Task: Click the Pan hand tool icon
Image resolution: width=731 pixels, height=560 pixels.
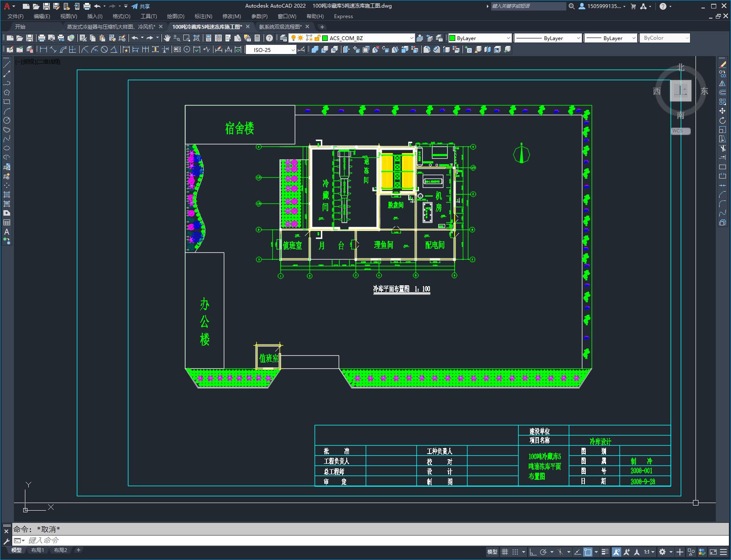Action: (x=167, y=38)
